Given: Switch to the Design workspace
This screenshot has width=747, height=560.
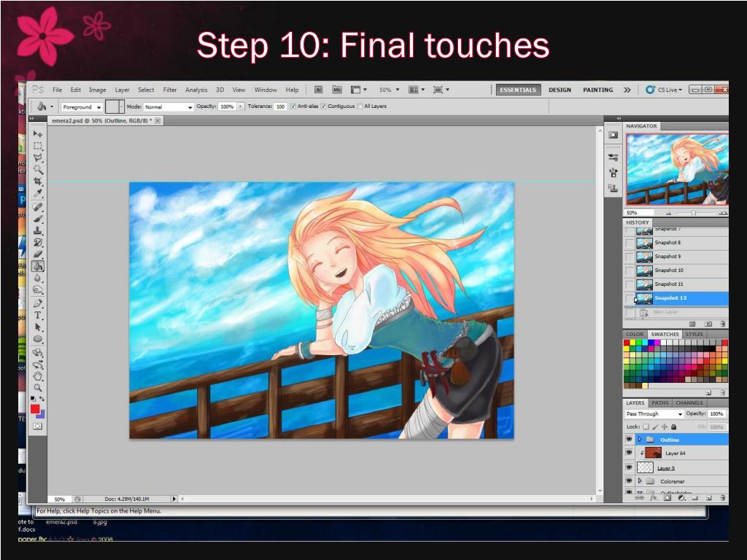Looking at the screenshot, I should (x=560, y=90).
